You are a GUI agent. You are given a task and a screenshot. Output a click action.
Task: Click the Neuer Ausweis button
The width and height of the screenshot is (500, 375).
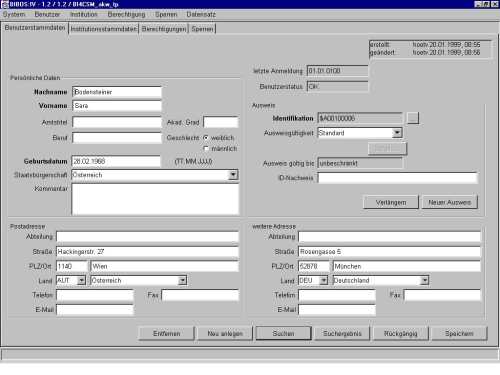pos(449,202)
